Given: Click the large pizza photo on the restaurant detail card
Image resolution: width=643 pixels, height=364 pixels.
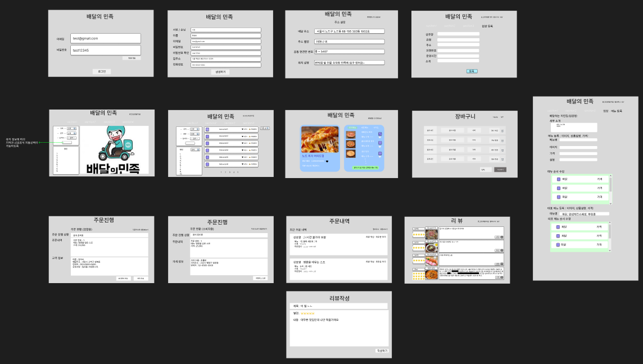Looking at the screenshot, I should click(320, 139).
